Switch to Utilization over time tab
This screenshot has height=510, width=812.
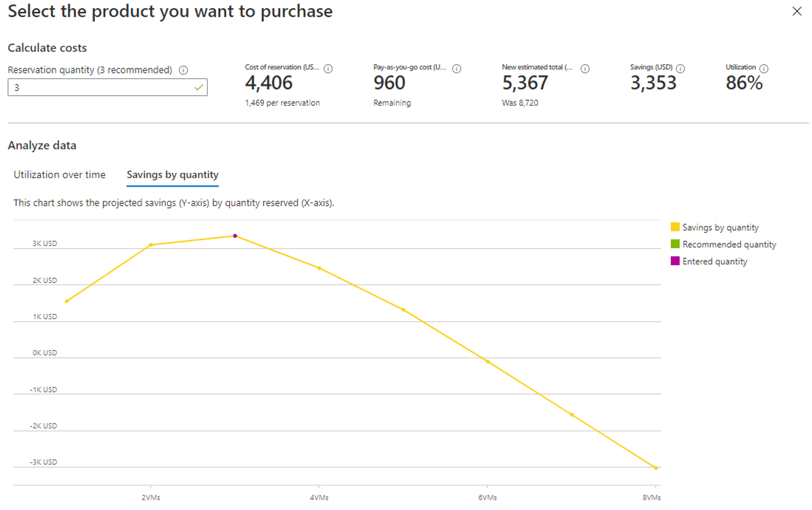pyautogui.click(x=59, y=175)
